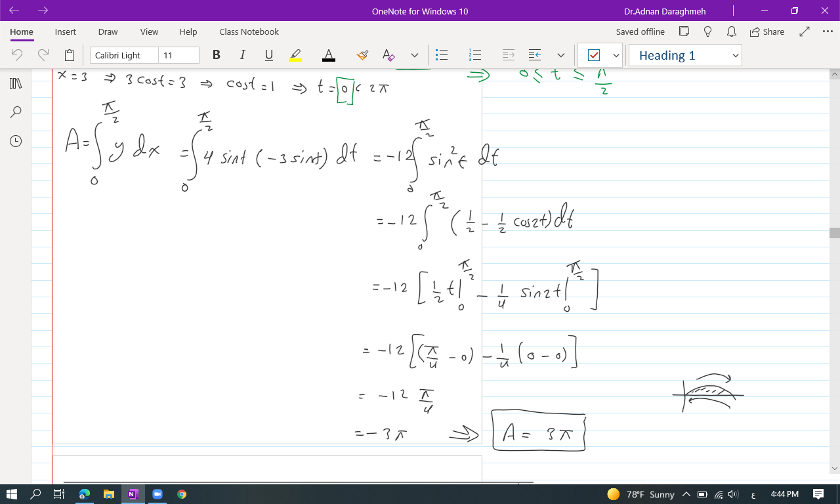The image size is (840, 504).
Task: Open the Insert tab
Action: point(66,31)
